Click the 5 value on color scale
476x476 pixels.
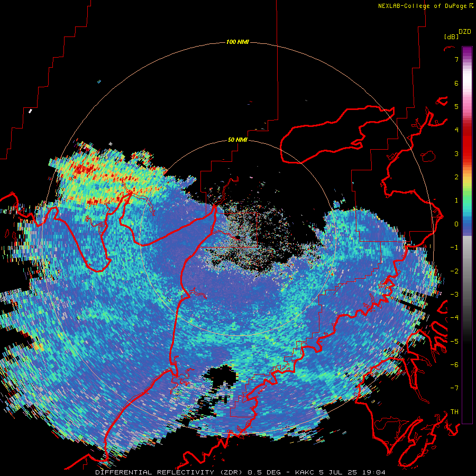point(456,106)
